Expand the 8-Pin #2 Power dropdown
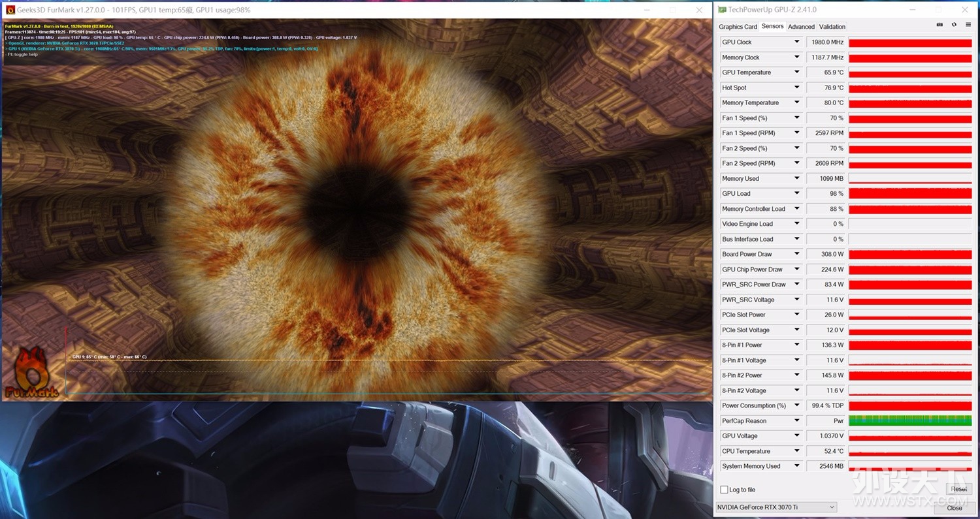 tap(796, 375)
